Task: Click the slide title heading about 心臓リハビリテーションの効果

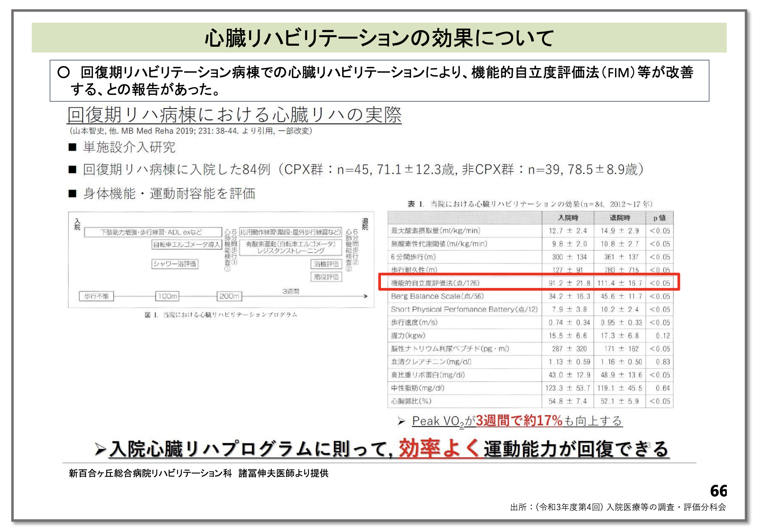Action: (379, 38)
